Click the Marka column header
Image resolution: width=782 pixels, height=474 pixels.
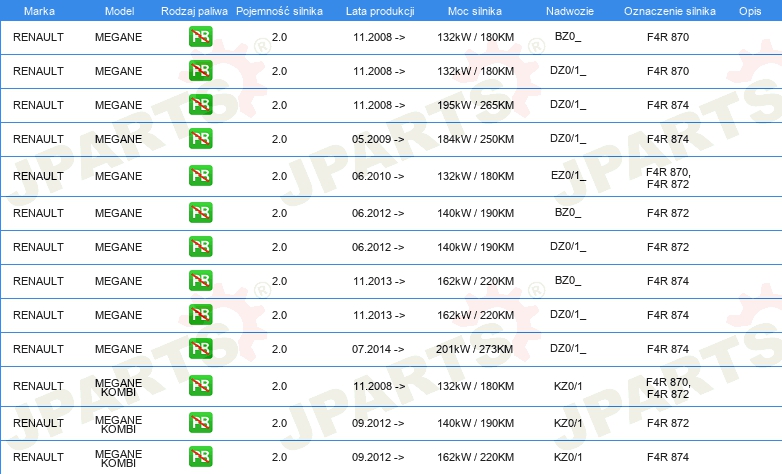pyautogui.click(x=39, y=11)
